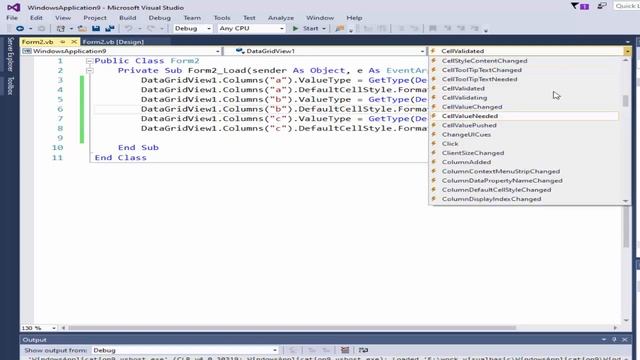Open the Analyze menu
Screen dimensions: 640x360
pos(281,18)
